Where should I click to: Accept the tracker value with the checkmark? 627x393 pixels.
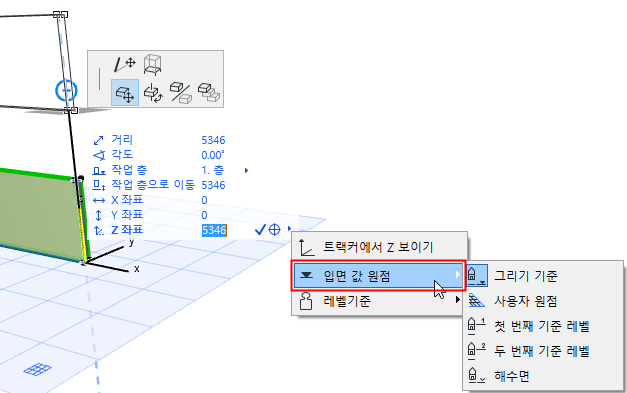tap(260, 229)
